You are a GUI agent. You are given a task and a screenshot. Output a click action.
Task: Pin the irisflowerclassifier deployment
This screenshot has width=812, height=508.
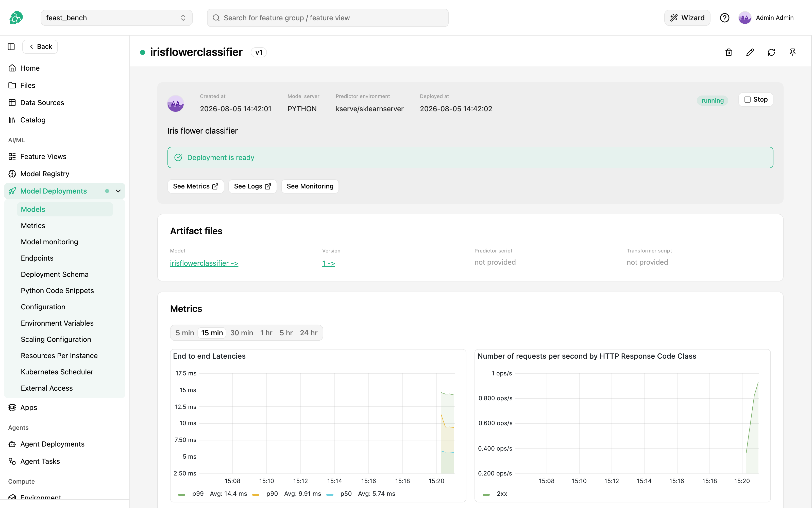(792, 52)
